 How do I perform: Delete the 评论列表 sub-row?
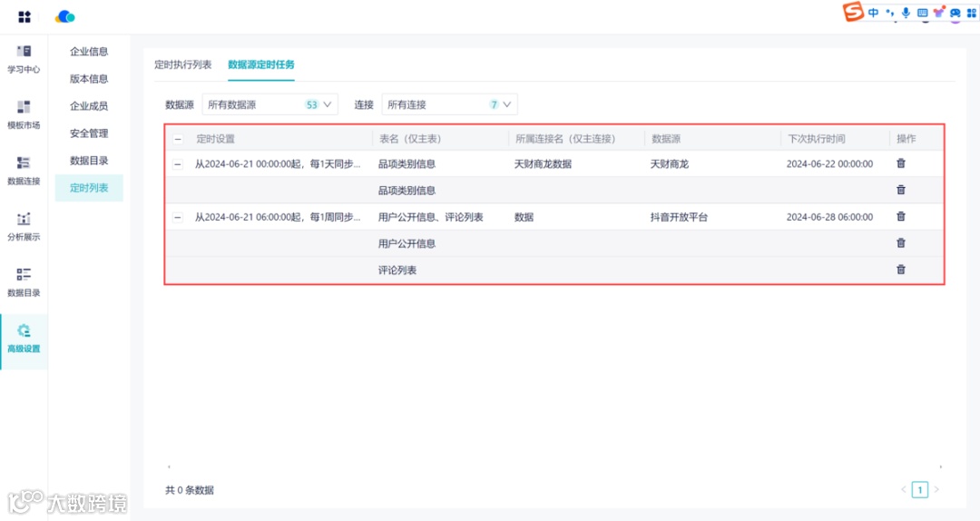point(901,270)
